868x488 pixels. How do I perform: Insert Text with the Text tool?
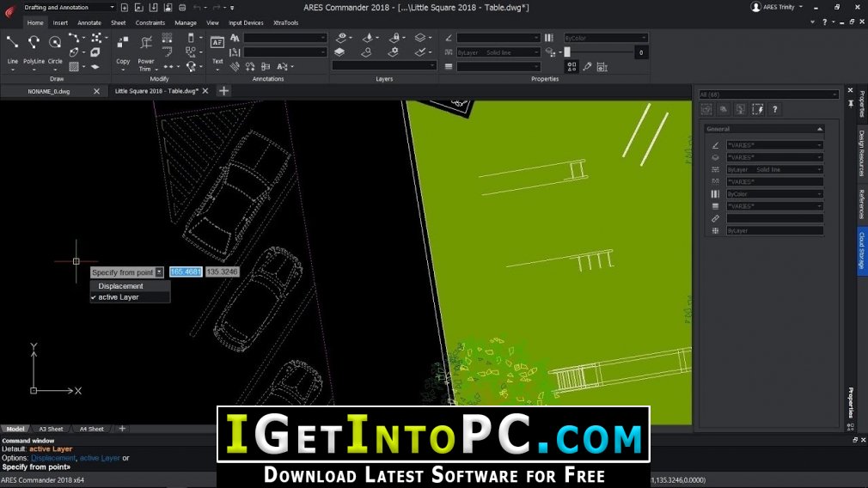tap(217, 42)
